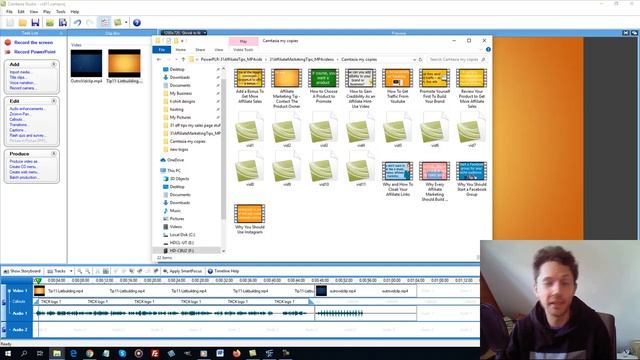
Task: Select OneDrive in Explorer navigation pane
Action: click(173, 160)
